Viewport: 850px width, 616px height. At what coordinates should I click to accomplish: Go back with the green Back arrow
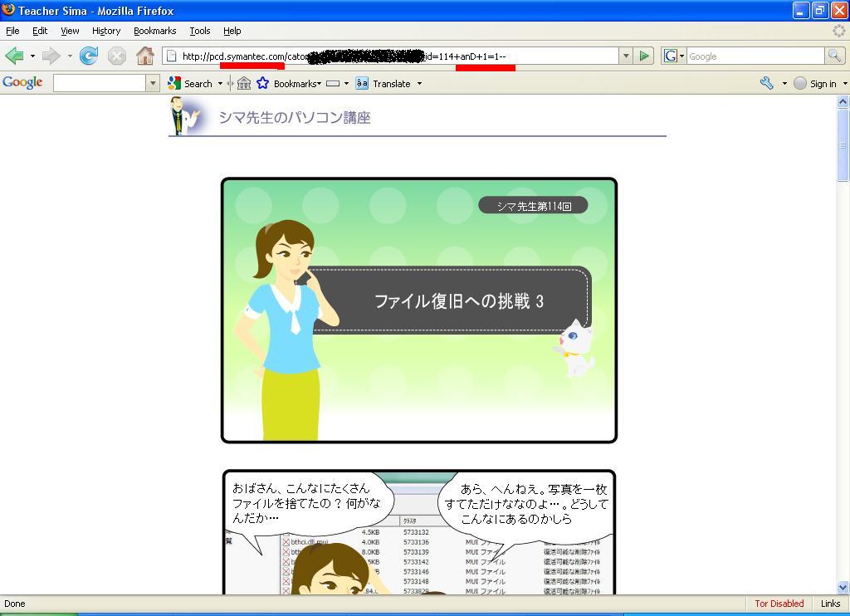click(x=14, y=56)
